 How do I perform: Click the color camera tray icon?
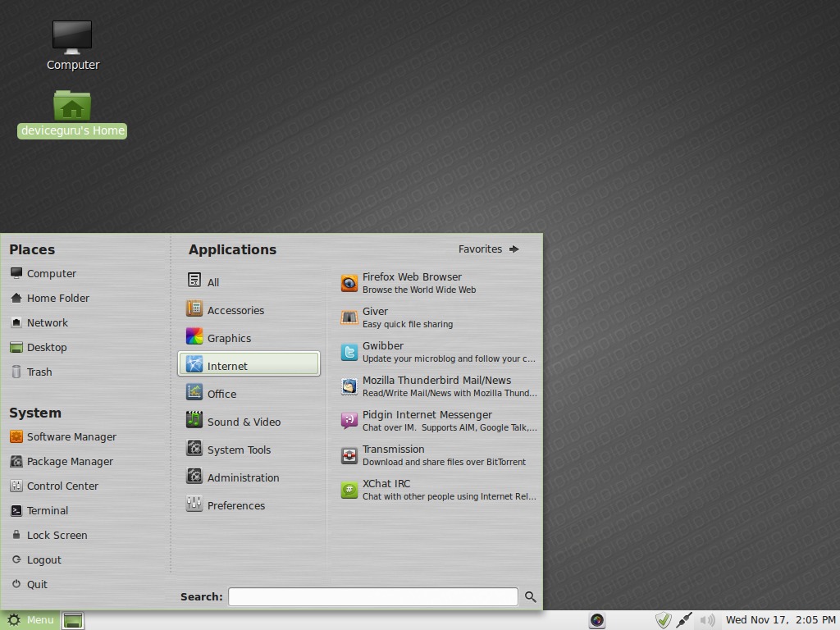click(x=597, y=620)
